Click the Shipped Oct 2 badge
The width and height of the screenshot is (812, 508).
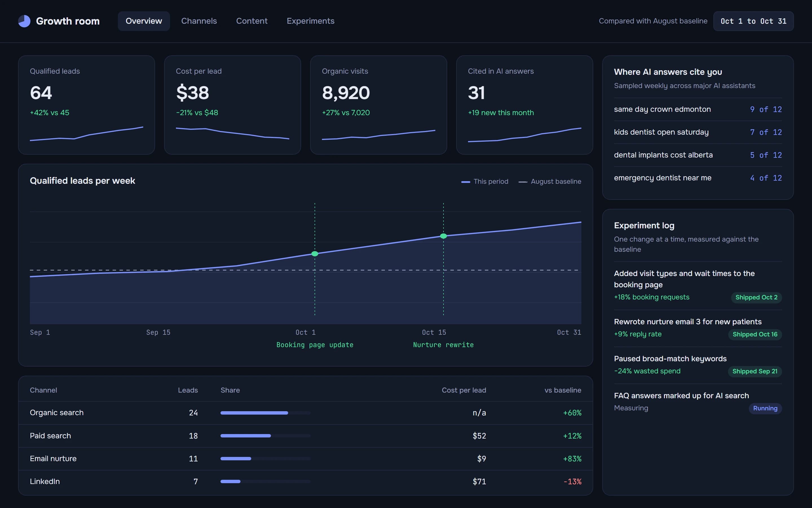756,297
